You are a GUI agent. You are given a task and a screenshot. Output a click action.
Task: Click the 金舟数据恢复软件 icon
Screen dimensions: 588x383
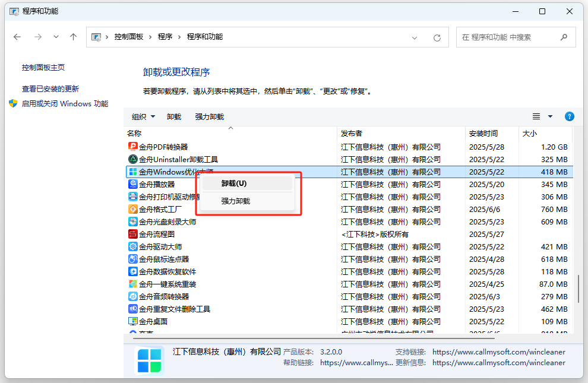point(133,271)
